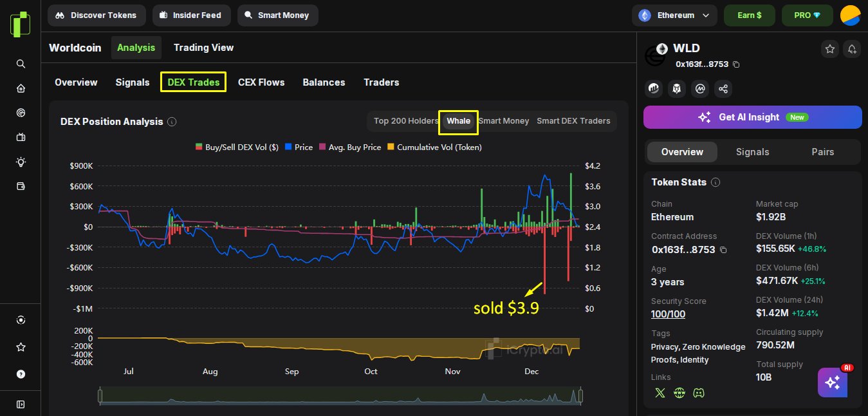
Task: Toggle the Price series in the chart legend
Action: coord(299,147)
